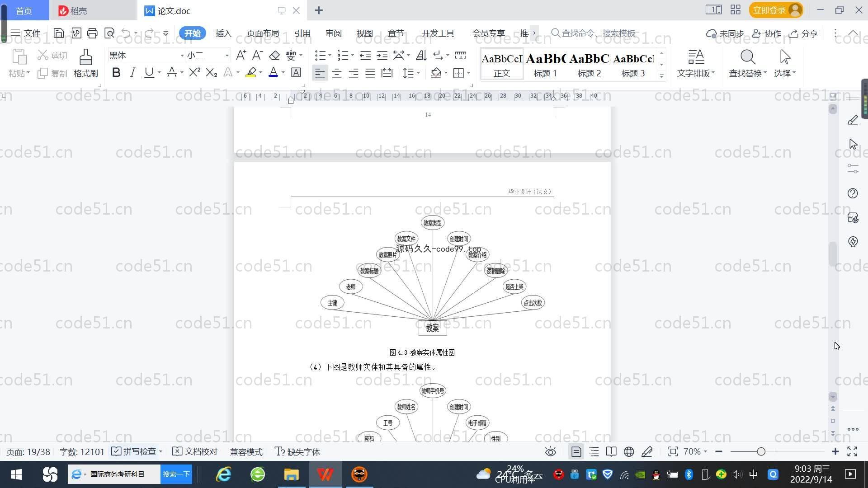868x488 pixels.
Task: Clear formatting with eraser icon
Action: pyautogui.click(x=274, y=55)
